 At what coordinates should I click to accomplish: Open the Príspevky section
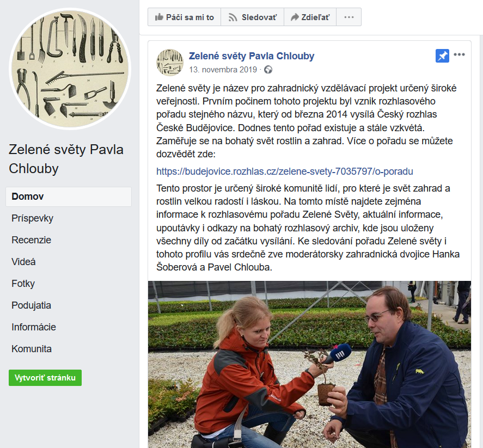[x=32, y=218]
